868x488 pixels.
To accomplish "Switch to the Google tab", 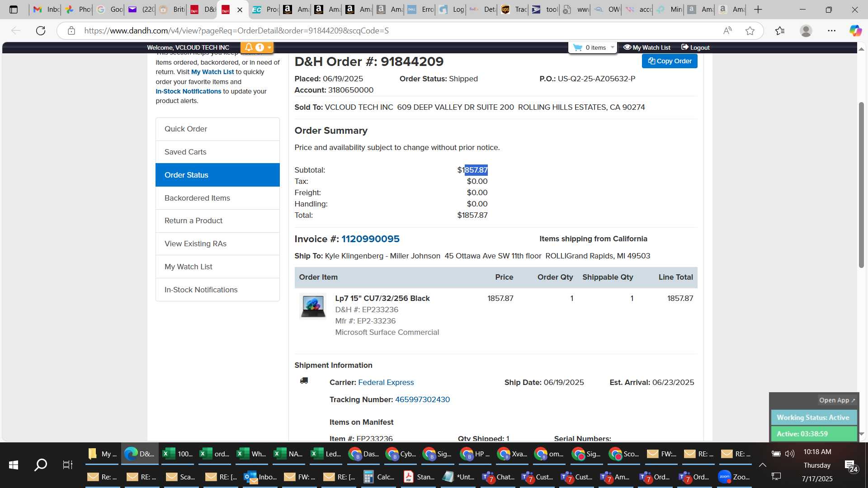I will point(109,9).
